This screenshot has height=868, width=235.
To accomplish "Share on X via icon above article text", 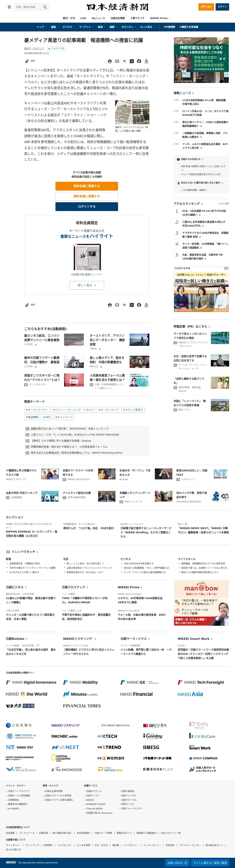I will point(132,61).
